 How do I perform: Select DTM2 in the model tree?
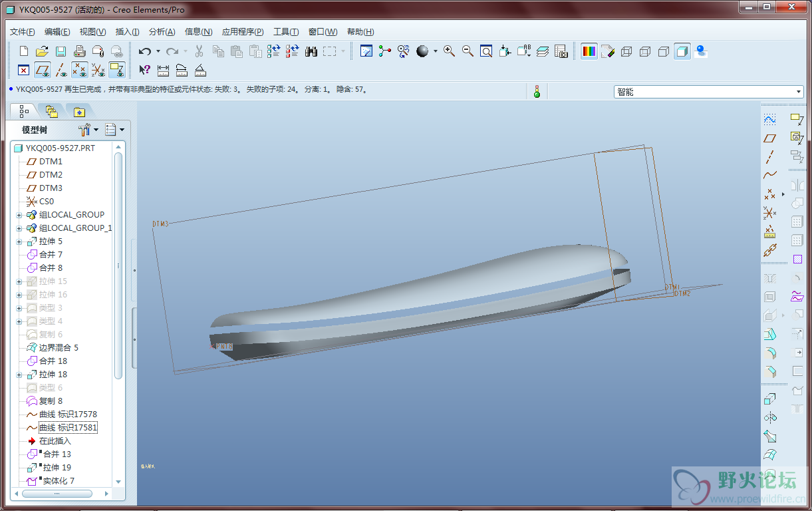point(51,174)
